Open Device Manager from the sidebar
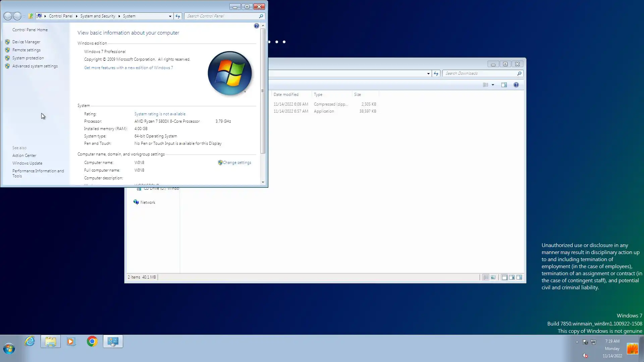 click(26, 42)
